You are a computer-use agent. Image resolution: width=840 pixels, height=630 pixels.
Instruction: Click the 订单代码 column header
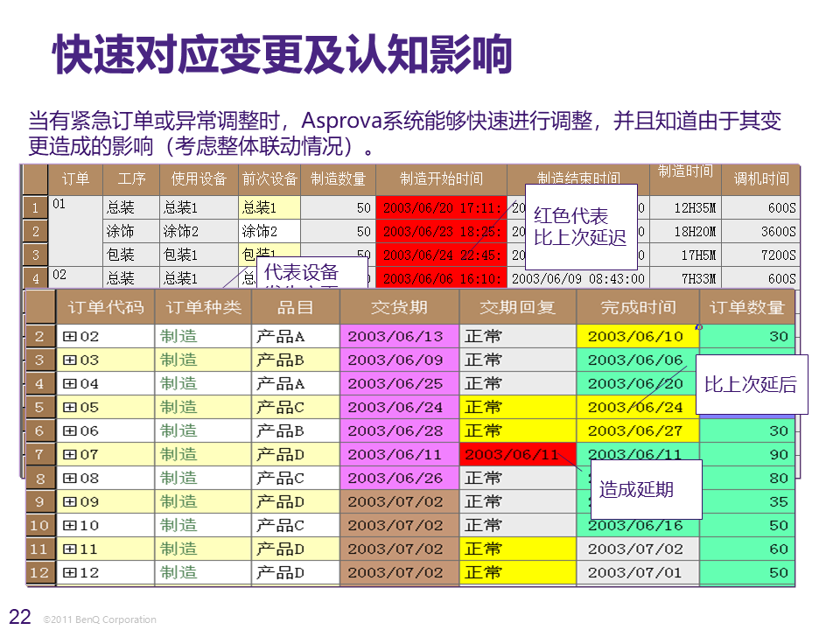pos(106,307)
